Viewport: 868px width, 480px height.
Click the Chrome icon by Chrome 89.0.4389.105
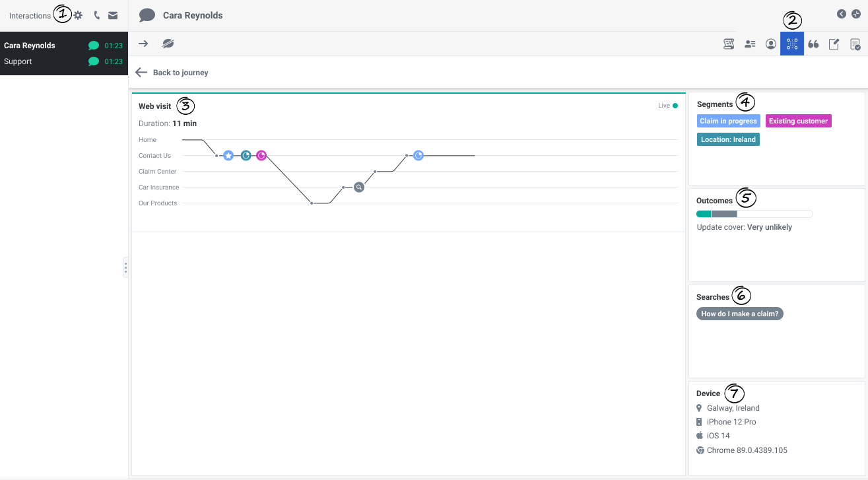pos(700,450)
